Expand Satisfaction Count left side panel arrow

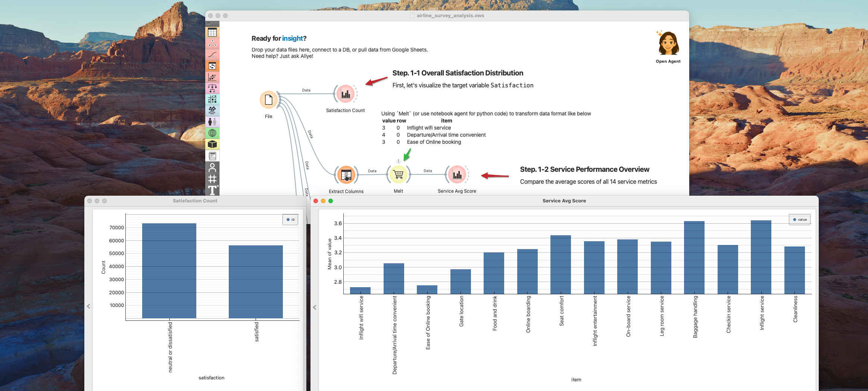point(88,306)
